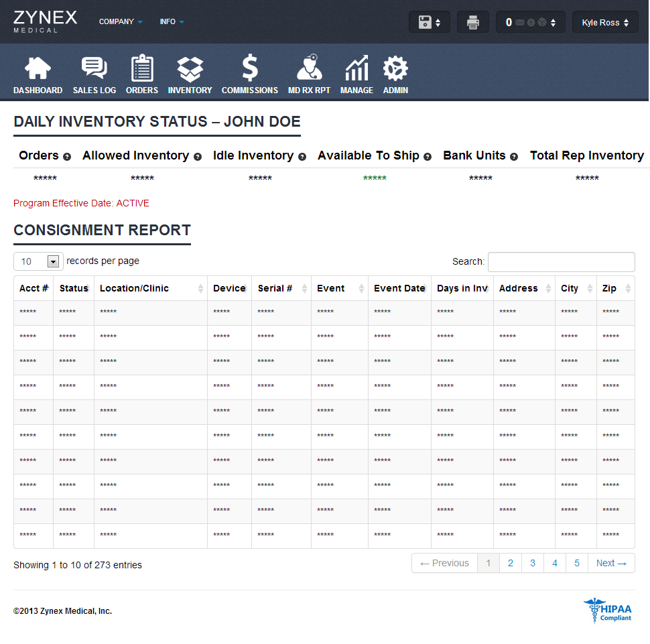Screen dimensions: 650x644
Task: Click the Previous page button
Action: click(x=444, y=563)
